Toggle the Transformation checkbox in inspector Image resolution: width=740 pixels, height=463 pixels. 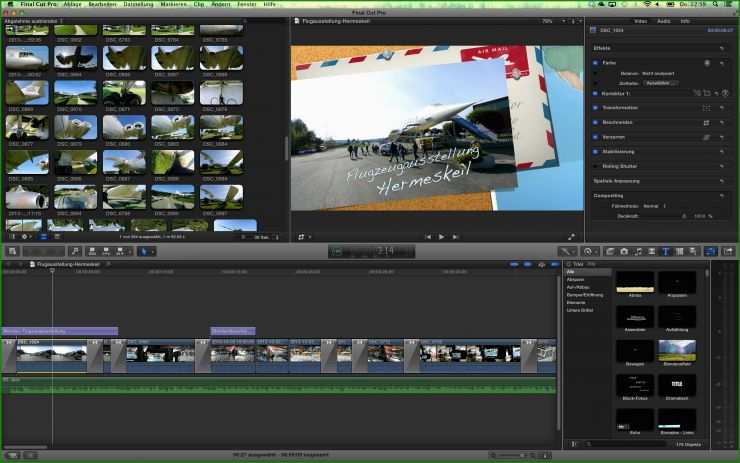596,108
